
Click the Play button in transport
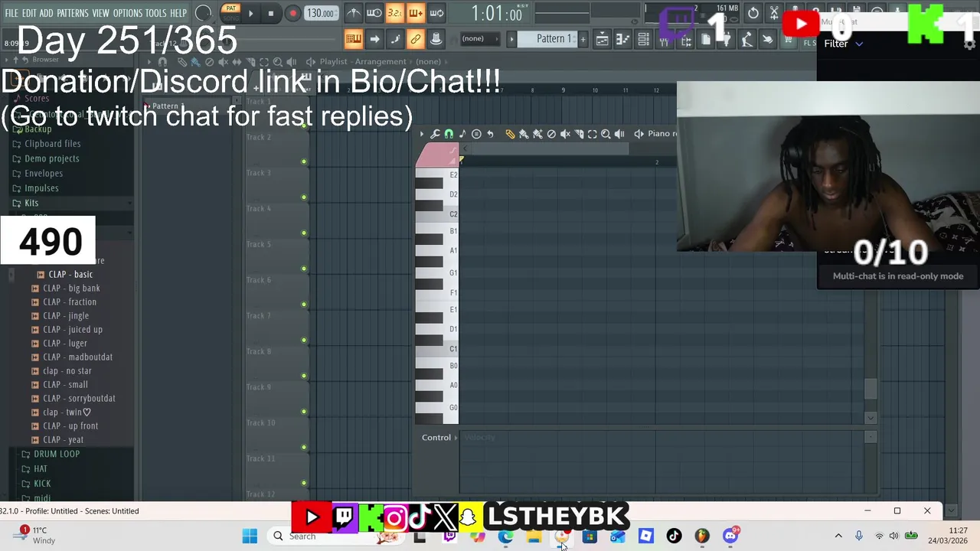point(250,13)
